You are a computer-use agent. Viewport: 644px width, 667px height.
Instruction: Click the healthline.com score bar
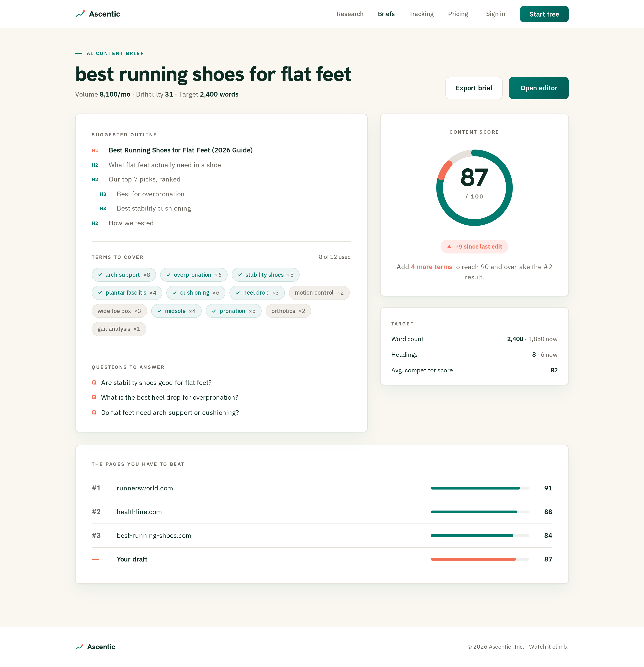(480, 512)
